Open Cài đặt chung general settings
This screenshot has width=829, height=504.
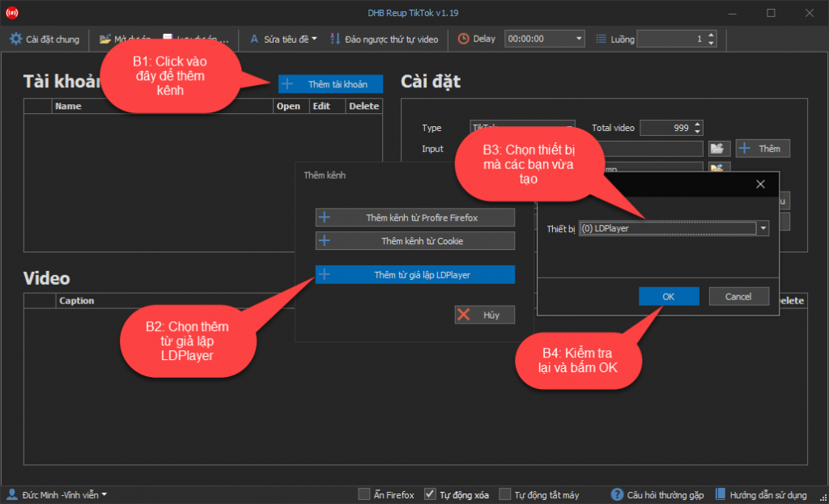coord(45,39)
